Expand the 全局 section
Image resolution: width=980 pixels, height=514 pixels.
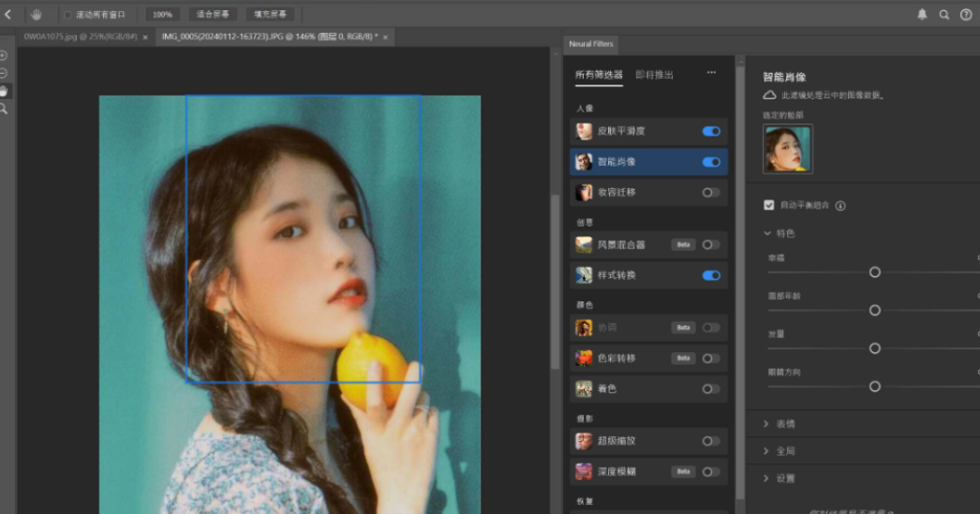767,451
